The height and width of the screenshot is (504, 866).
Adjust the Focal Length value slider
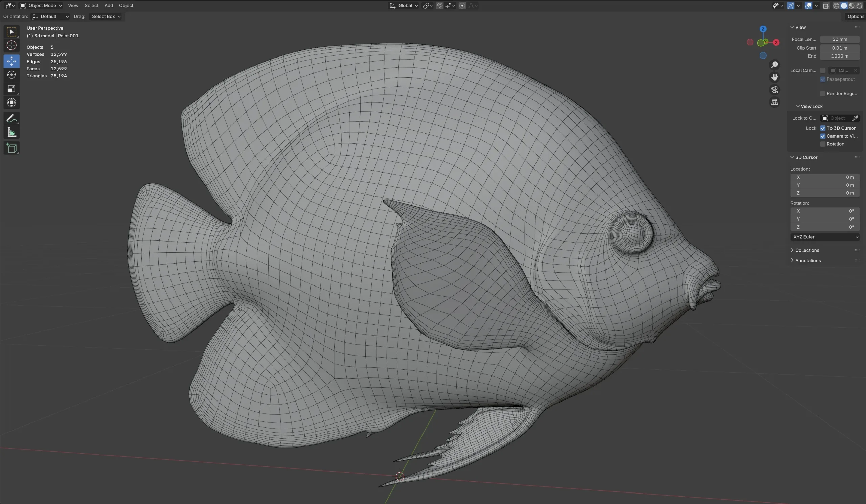click(x=840, y=39)
